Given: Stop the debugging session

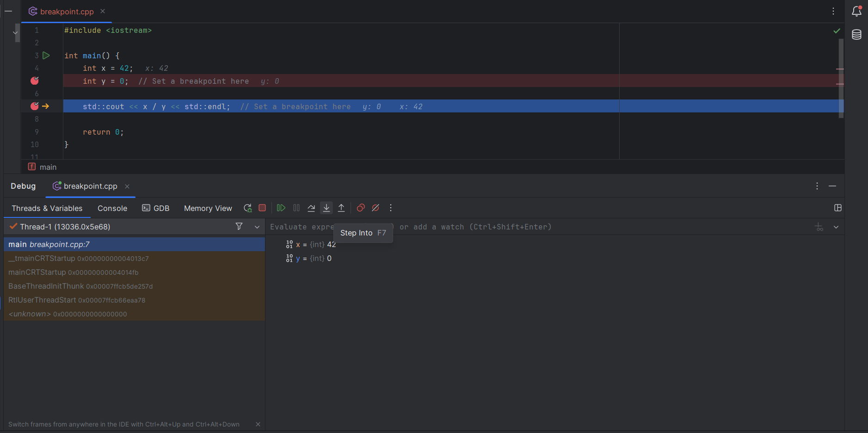Looking at the screenshot, I should (262, 208).
